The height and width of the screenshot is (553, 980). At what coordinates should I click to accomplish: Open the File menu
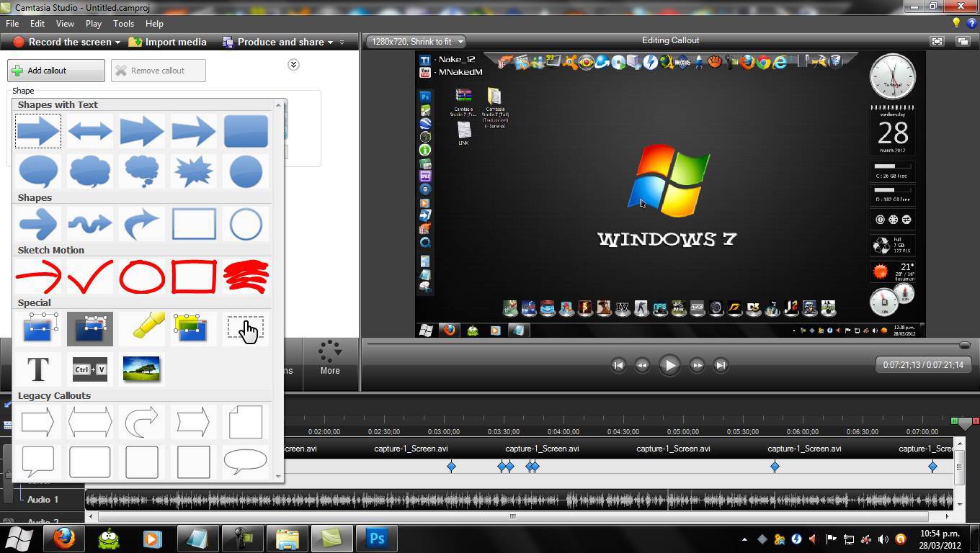(x=12, y=24)
